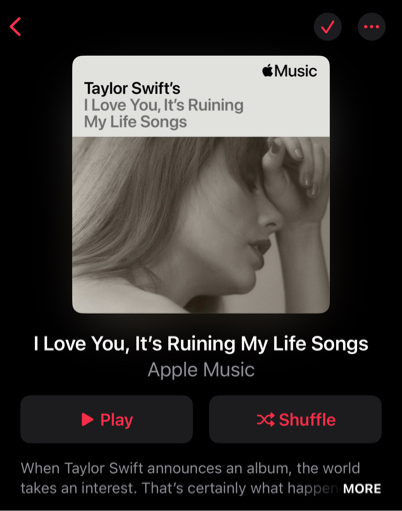Shuffle the playlist with the Shuffle button

pos(295,419)
